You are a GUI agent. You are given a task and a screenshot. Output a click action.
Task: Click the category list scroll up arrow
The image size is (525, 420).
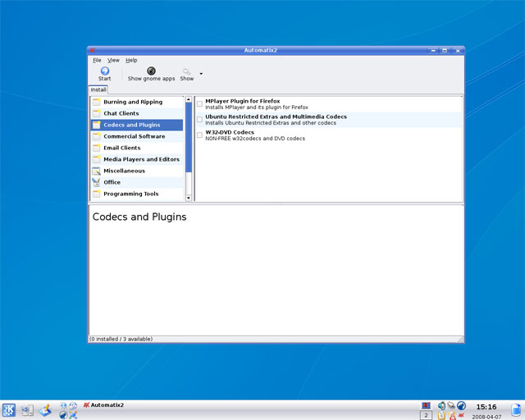189,99
